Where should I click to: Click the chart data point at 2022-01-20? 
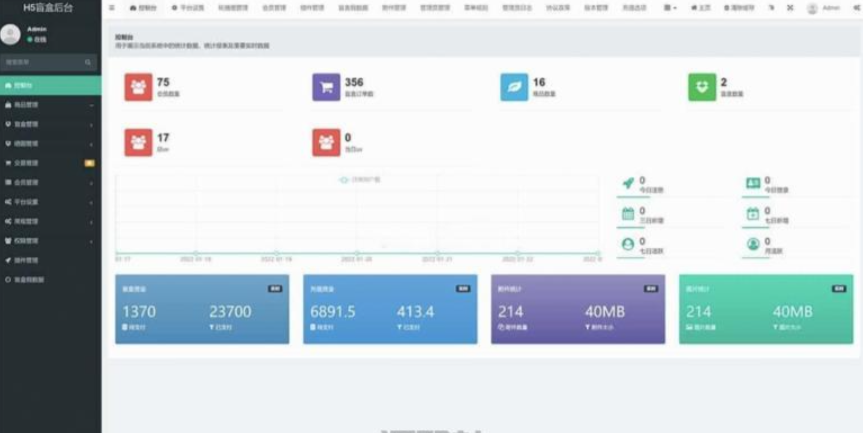(357, 253)
